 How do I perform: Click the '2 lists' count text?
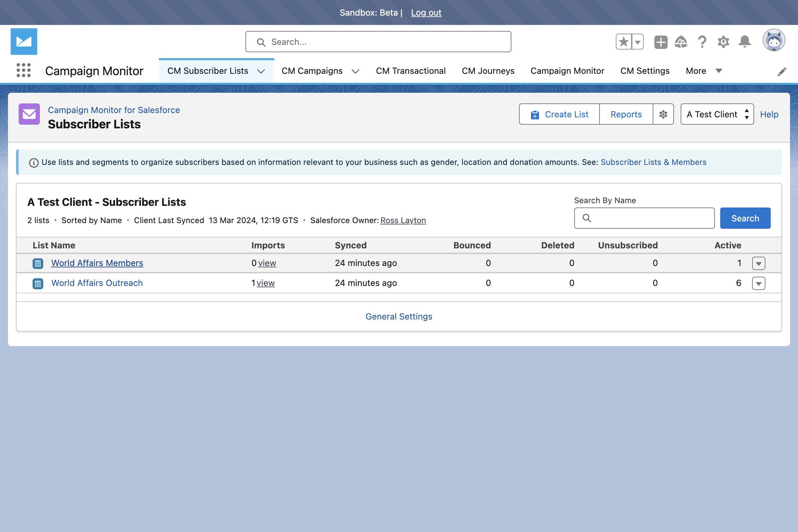pos(38,220)
